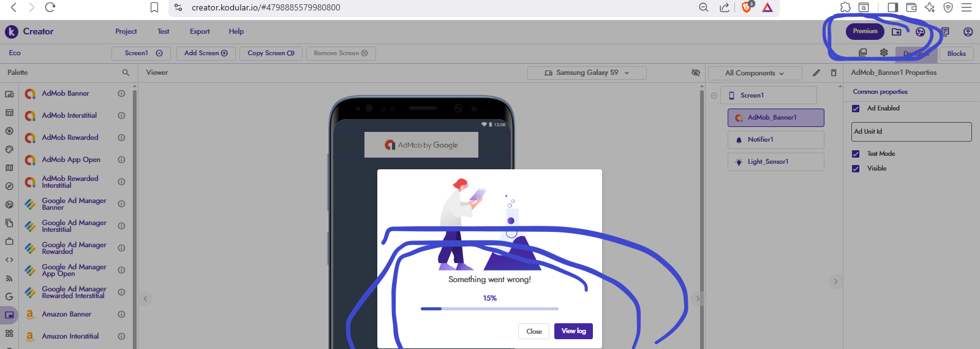Click the View log button
This screenshot has width=980, height=349.
click(x=573, y=331)
